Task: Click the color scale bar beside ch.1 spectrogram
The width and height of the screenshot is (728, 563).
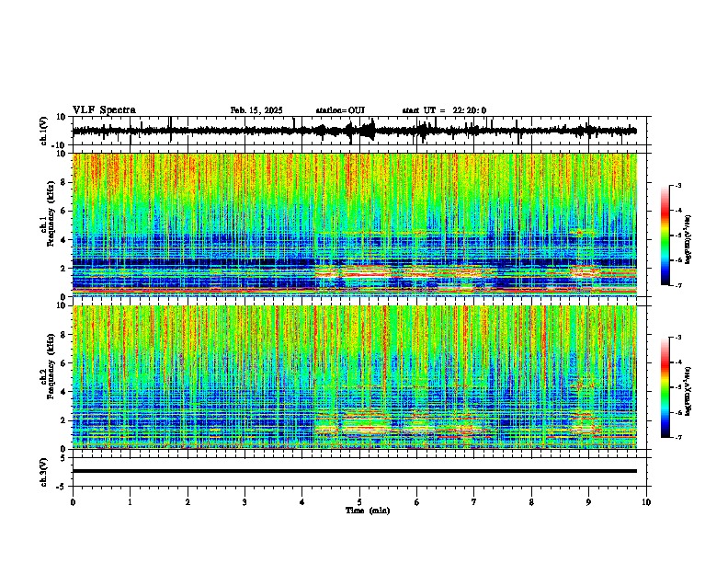Action: [665, 236]
